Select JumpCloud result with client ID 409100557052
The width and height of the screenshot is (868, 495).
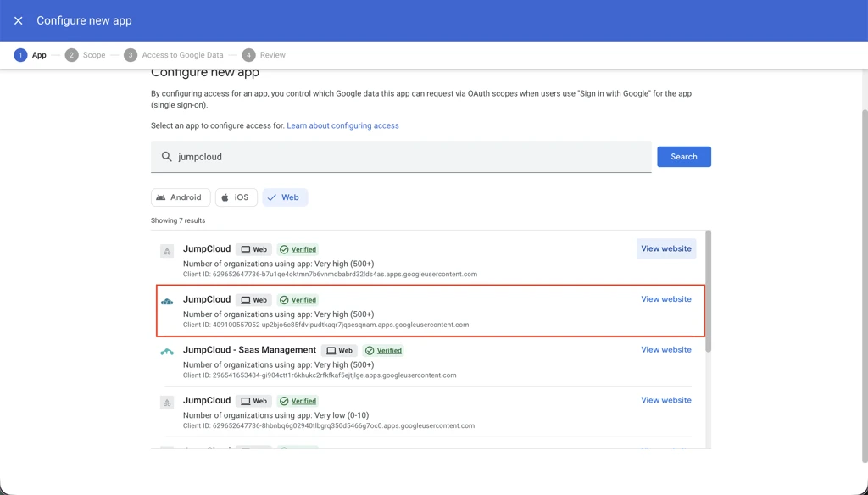click(x=431, y=310)
